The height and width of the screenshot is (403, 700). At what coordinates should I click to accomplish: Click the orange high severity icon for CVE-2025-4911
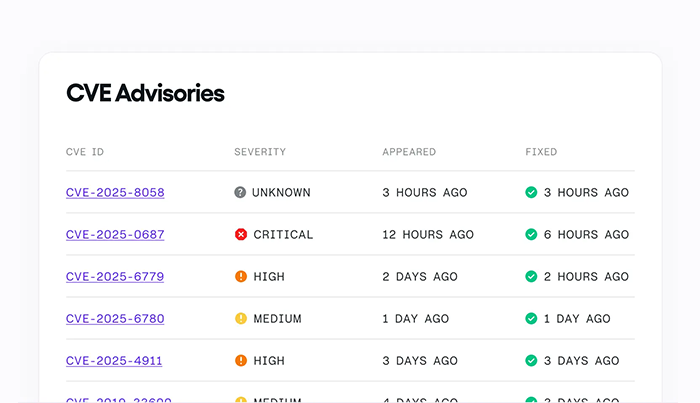[240, 360]
